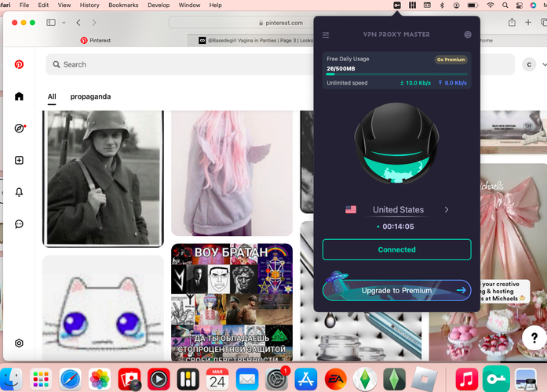Open Photo Booth from the dock
Image resolution: width=547 pixels, height=392 pixels.
129,379
